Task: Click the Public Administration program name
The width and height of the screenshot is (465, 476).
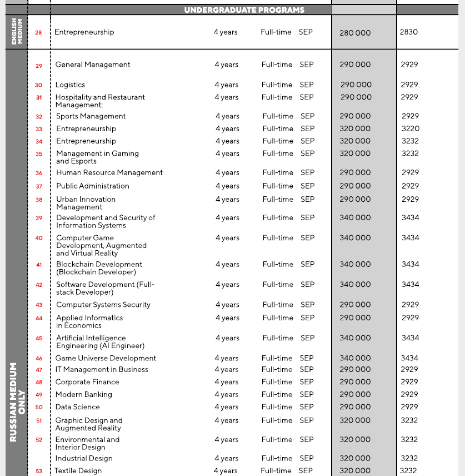Action: (x=93, y=186)
